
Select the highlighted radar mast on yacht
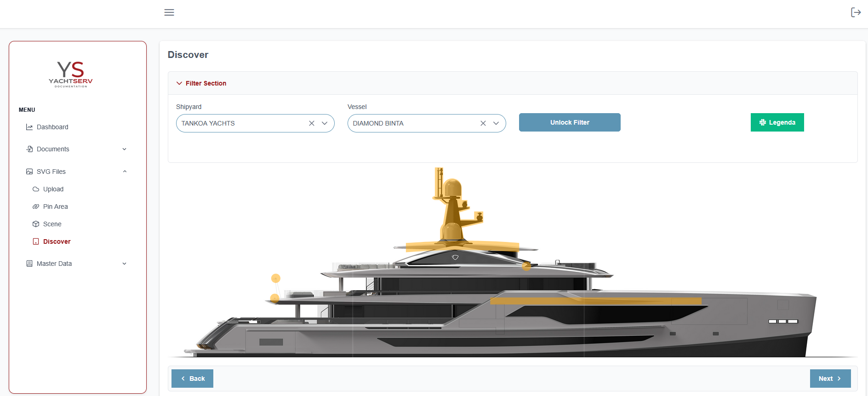coord(453,212)
